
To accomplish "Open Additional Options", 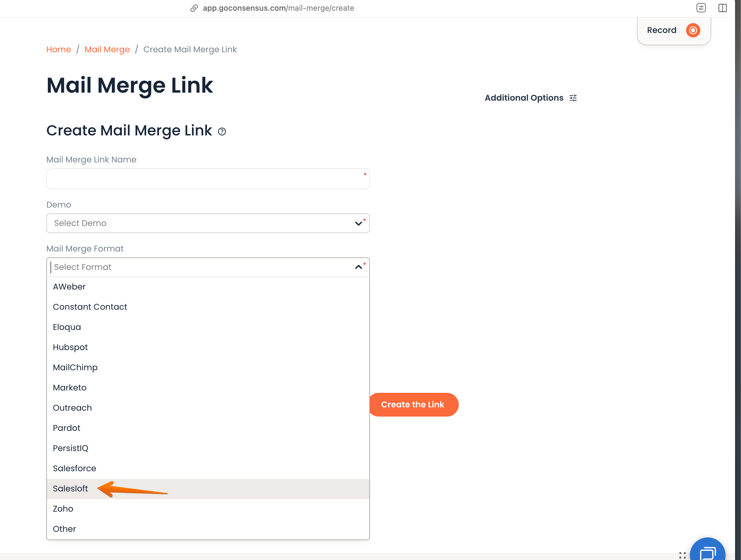I will click(531, 98).
